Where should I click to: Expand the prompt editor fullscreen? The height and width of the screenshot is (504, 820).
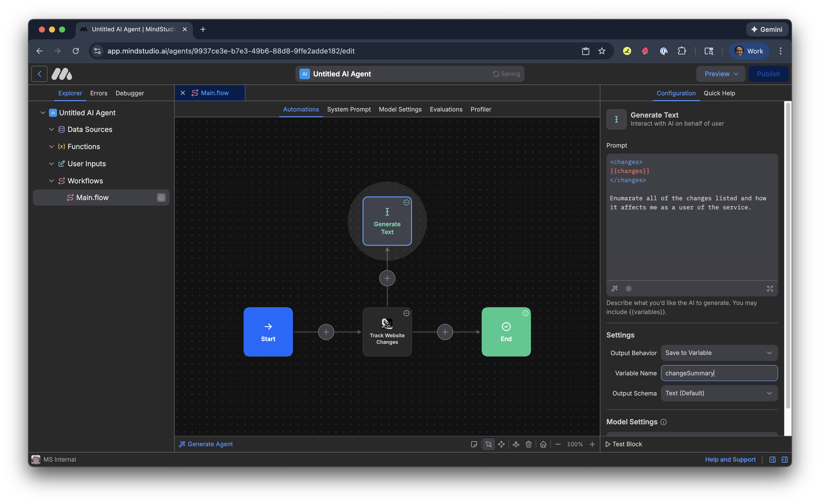click(770, 289)
